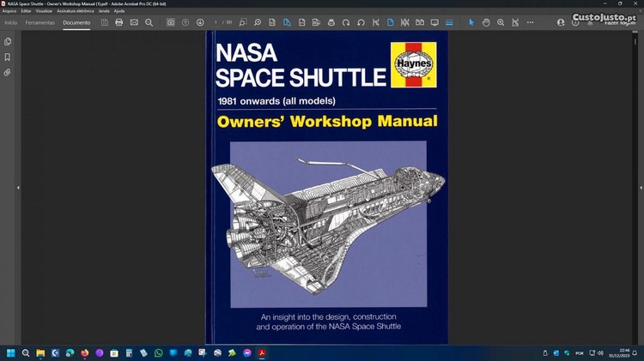
Task: Open the Arquivo menu
Action: coord(9,11)
